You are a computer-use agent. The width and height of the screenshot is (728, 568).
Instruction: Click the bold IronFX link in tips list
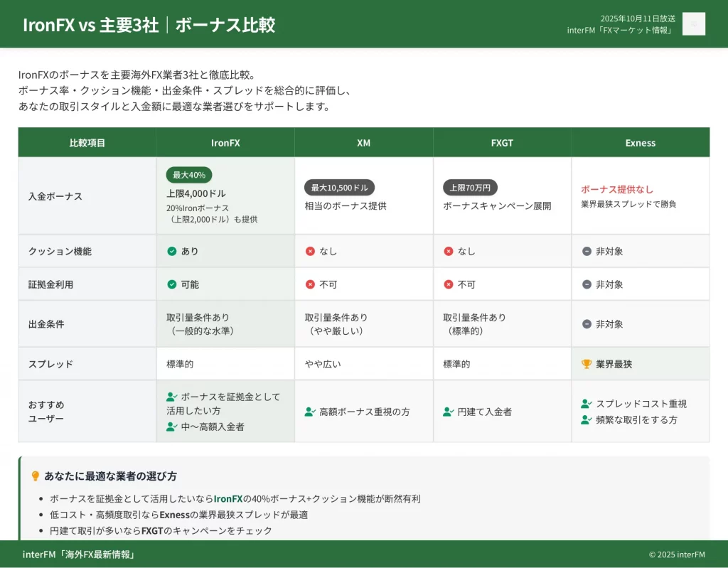pos(228,499)
